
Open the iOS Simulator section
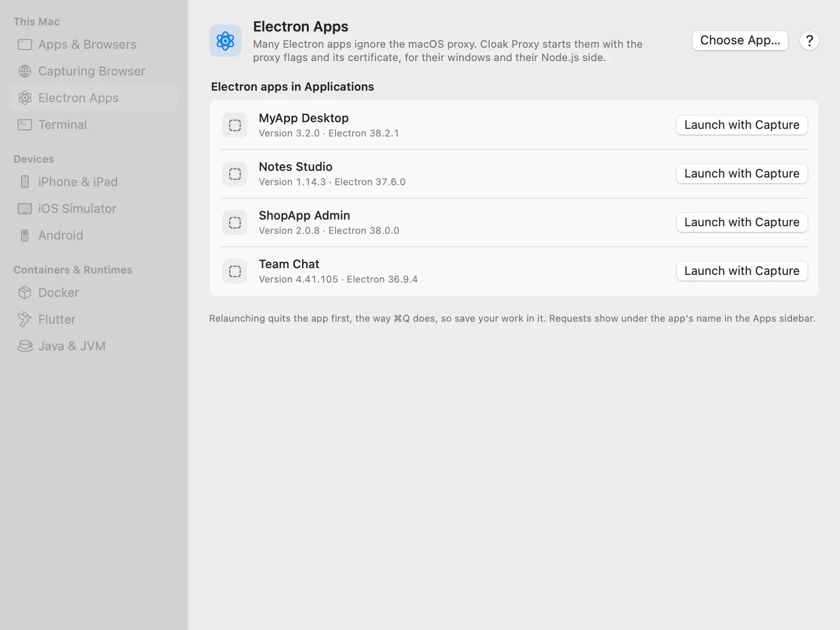(x=94, y=209)
